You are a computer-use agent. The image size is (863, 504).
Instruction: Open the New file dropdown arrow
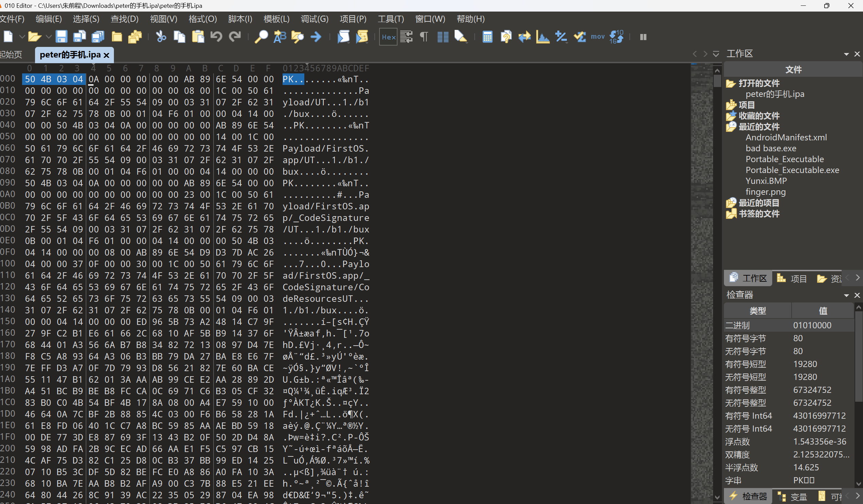click(22, 37)
